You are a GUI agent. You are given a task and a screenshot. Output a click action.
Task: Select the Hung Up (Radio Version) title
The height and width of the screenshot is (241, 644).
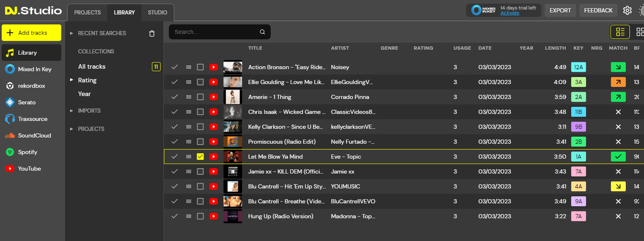[281, 216]
